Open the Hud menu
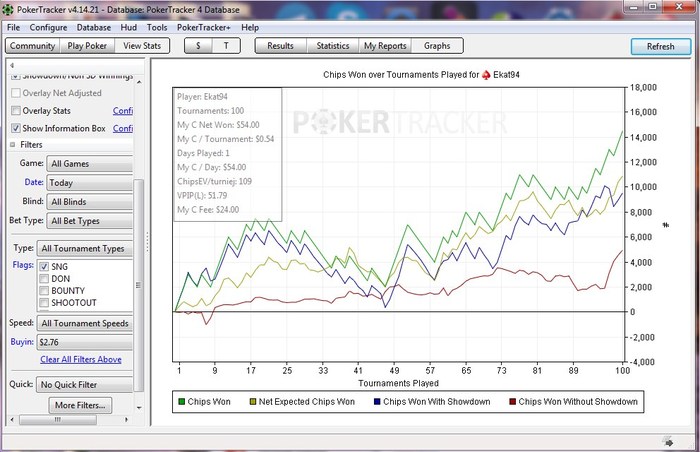This screenshot has height=452, width=700. 129,27
